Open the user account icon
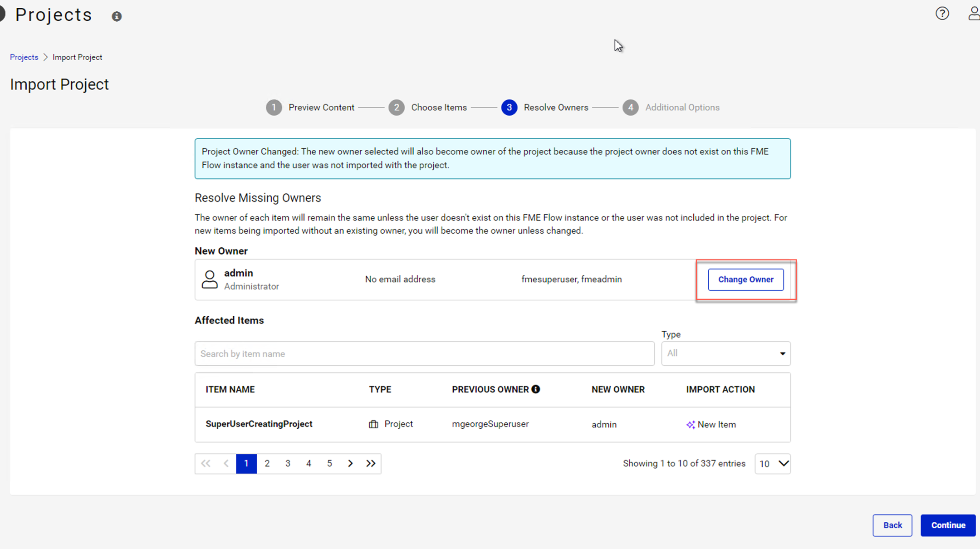Image resolution: width=980 pixels, height=549 pixels. point(974,14)
